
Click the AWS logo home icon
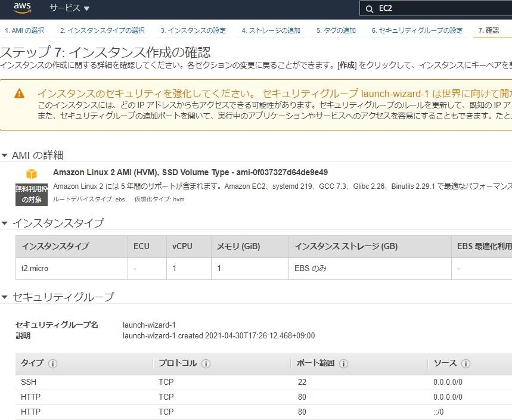pos(23,8)
